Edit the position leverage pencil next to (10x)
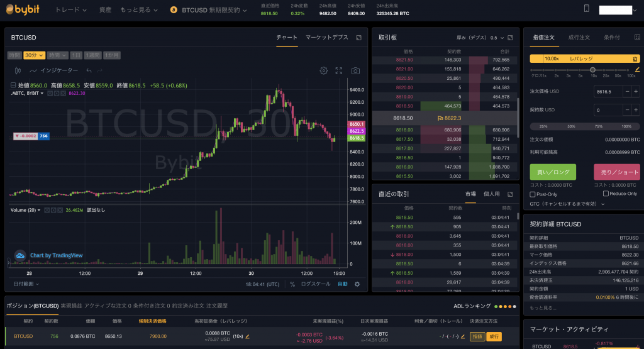The width and height of the screenshot is (644, 349). tap(247, 336)
